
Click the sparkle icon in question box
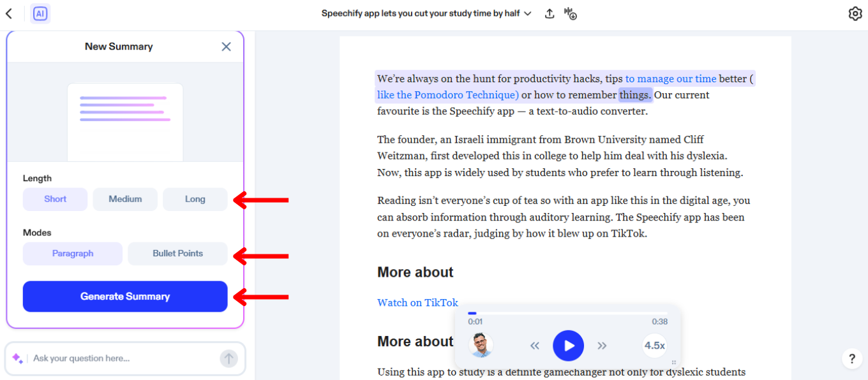18,358
